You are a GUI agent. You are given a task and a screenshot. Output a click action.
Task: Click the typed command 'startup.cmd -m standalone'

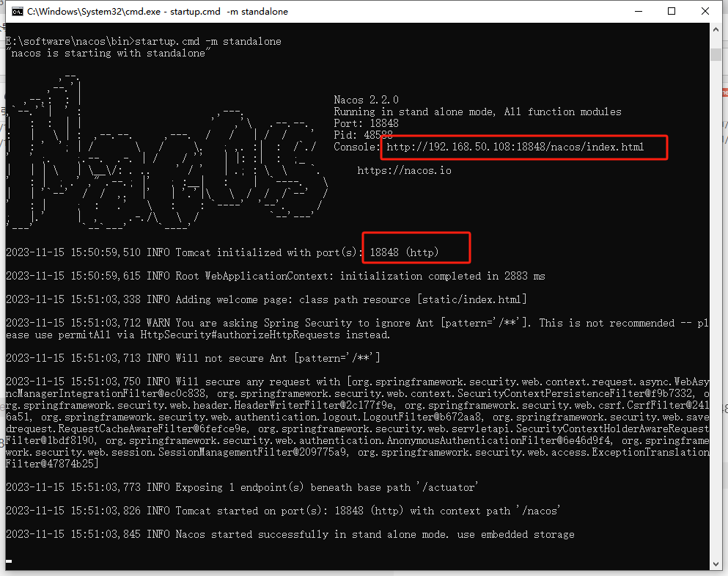tap(208, 41)
